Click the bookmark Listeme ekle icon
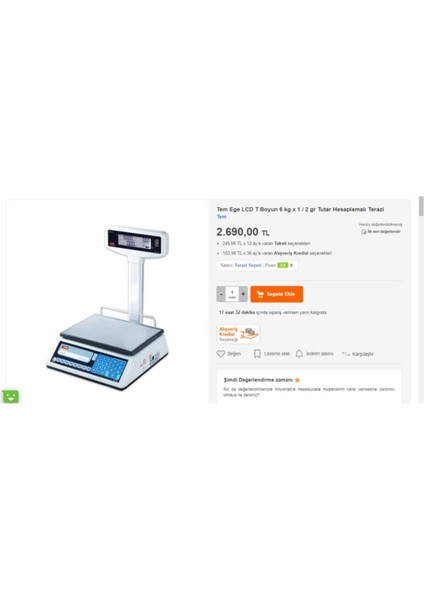Viewport: 424px width, 600px height. tap(257, 354)
